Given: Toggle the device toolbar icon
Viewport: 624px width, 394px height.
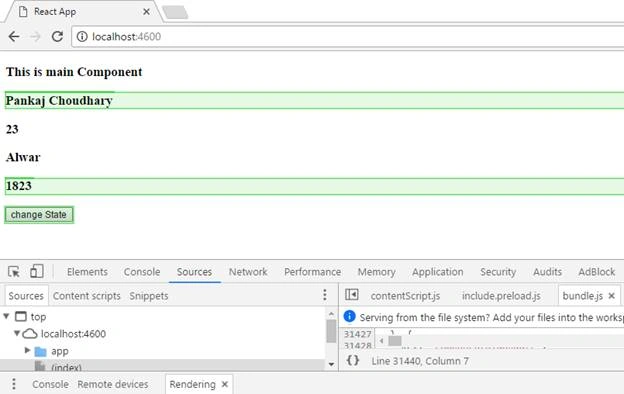Looking at the screenshot, I should click(x=37, y=271).
